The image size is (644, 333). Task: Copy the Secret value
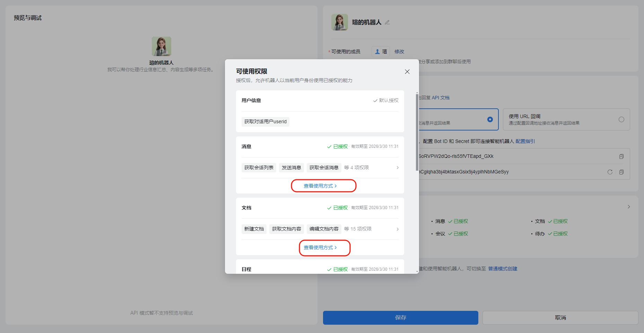[x=621, y=172]
